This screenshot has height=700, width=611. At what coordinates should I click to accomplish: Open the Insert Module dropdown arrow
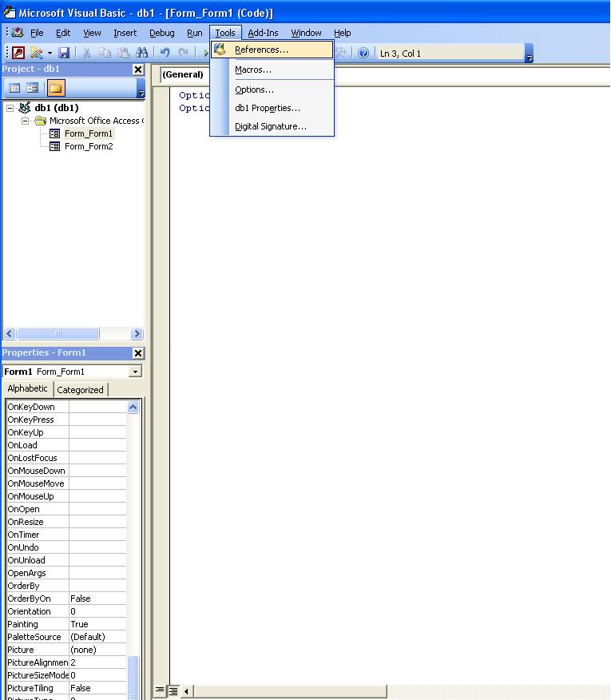pos(50,53)
